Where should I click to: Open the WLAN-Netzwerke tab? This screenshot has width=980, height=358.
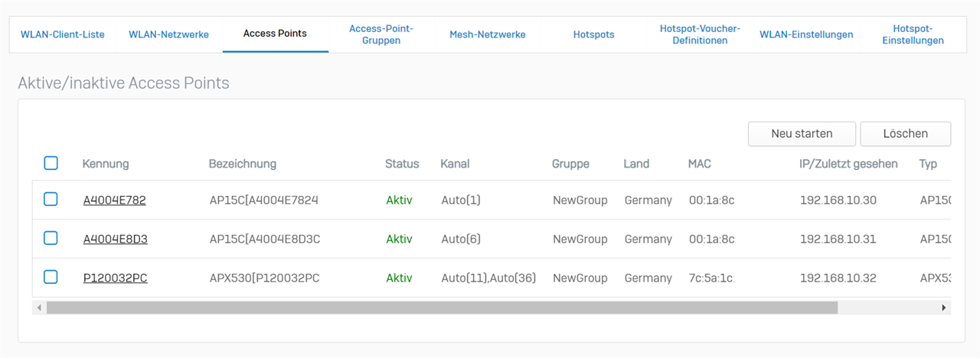168,34
